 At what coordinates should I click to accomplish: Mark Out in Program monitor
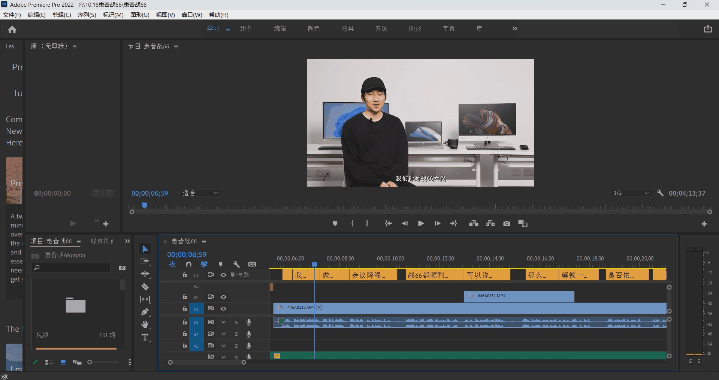pyautogui.click(x=367, y=223)
